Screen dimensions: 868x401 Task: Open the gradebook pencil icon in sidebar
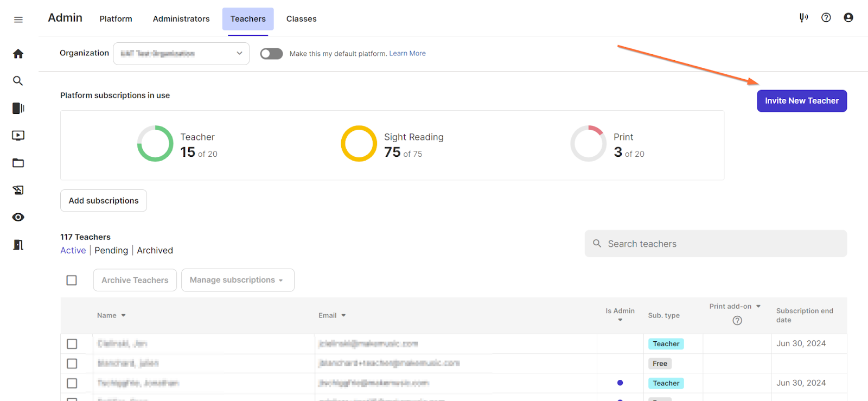click(x=18, y=190)
